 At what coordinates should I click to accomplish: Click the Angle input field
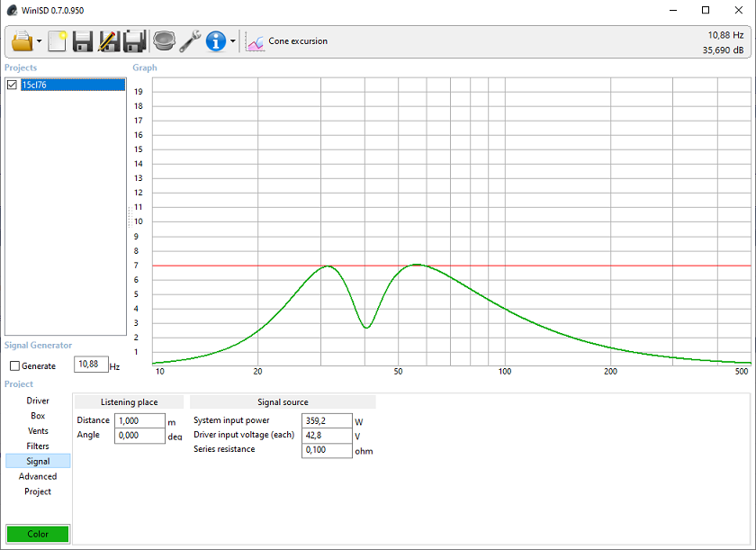(x=139, y=436)
